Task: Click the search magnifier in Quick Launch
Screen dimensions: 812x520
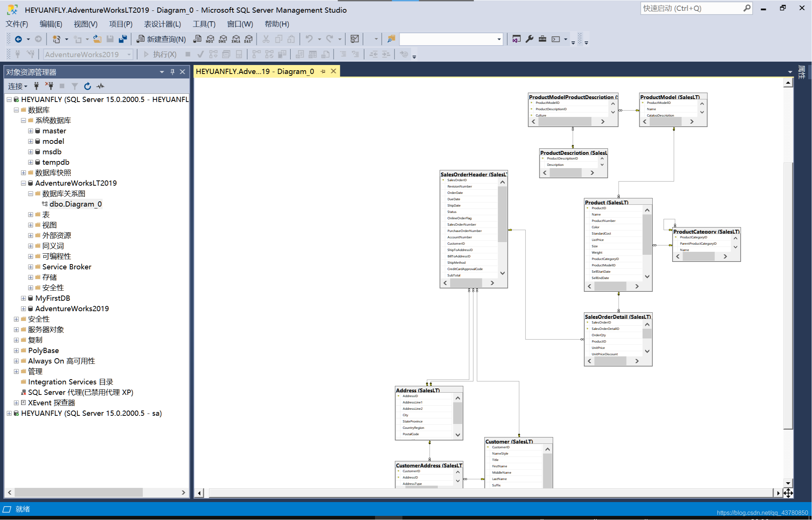Action: tap(747, 8)
